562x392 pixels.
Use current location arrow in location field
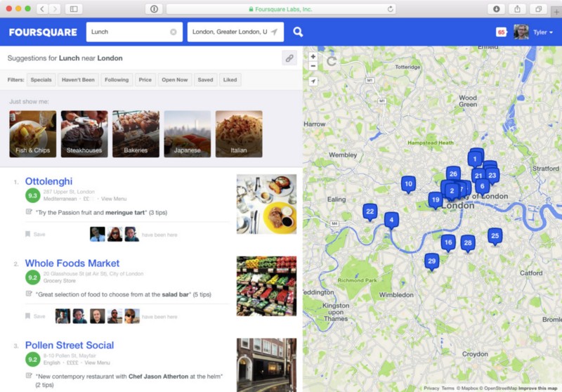275,32
